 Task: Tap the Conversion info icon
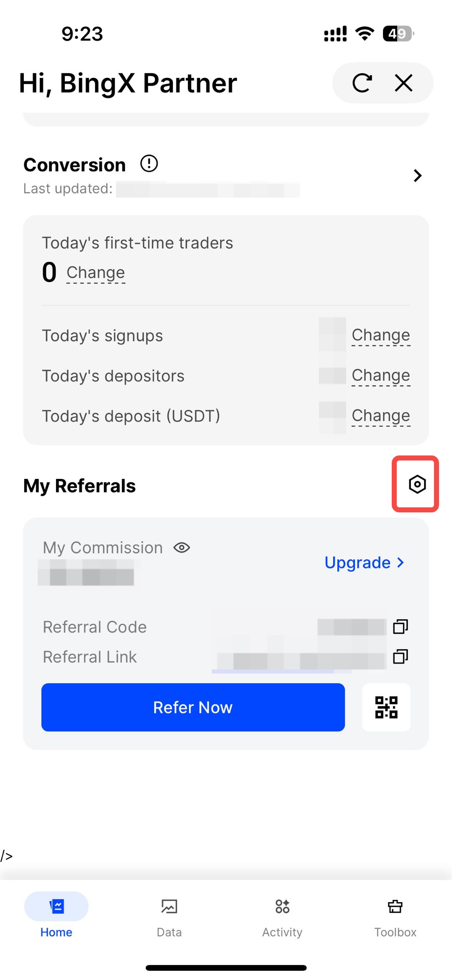pyautogui.click(x=149, y=164)
